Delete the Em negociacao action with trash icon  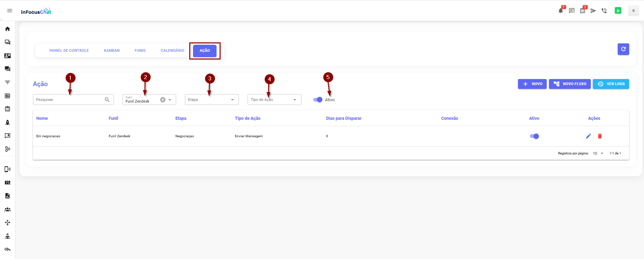pos(600,136)
